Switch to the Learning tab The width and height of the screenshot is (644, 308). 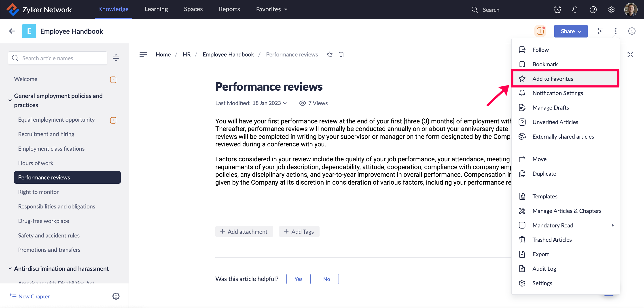156,9
